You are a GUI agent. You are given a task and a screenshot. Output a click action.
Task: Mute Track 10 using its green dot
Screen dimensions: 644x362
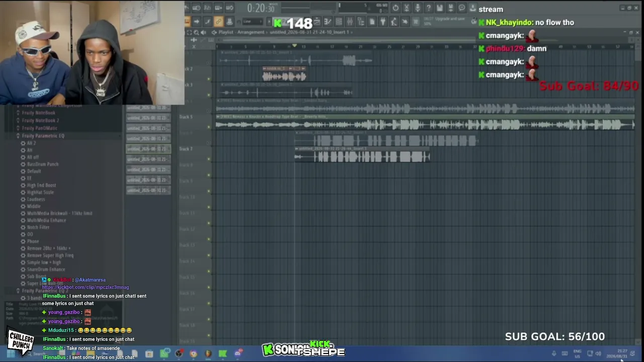tap(209, 207)
